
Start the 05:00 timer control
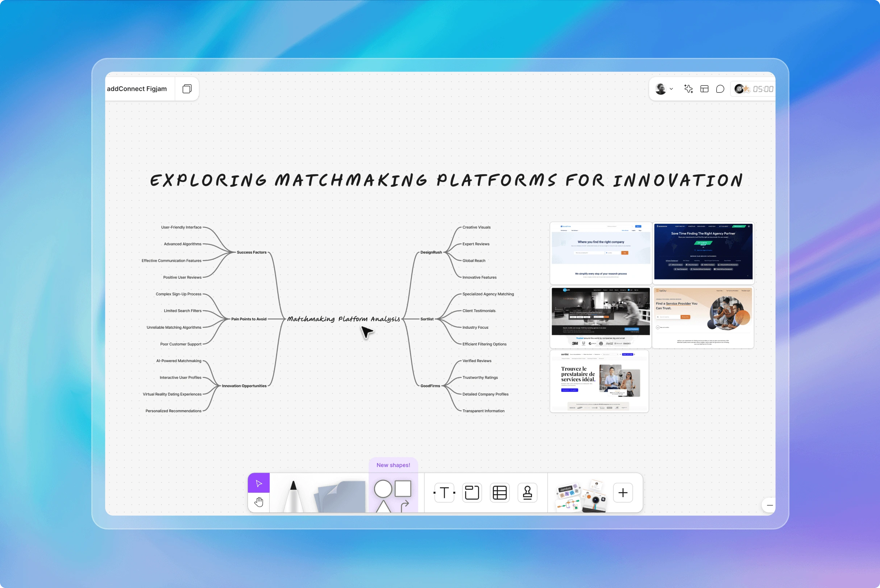click(763, 89)
